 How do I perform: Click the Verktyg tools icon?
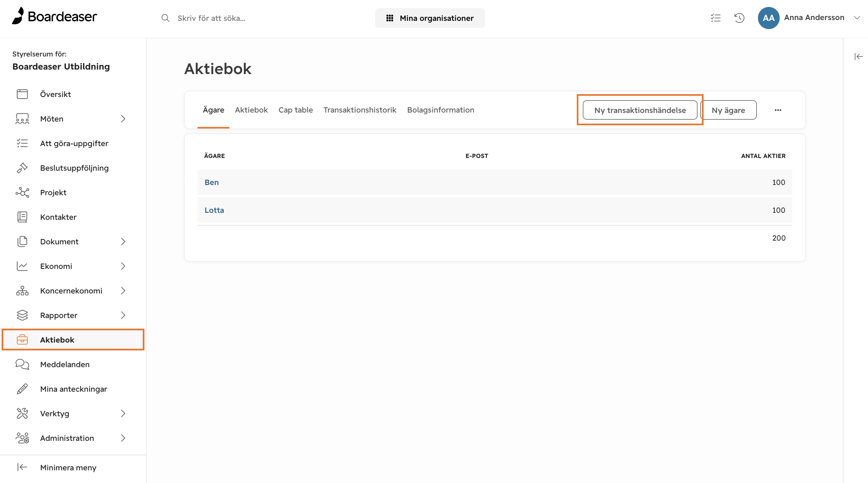pyautogui.click(x=22, y=413)
